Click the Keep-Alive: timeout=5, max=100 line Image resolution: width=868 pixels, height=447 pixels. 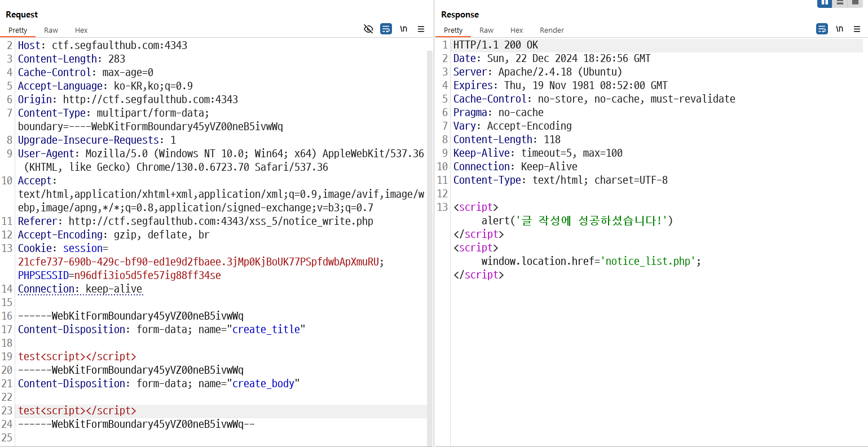coord(538,153)
